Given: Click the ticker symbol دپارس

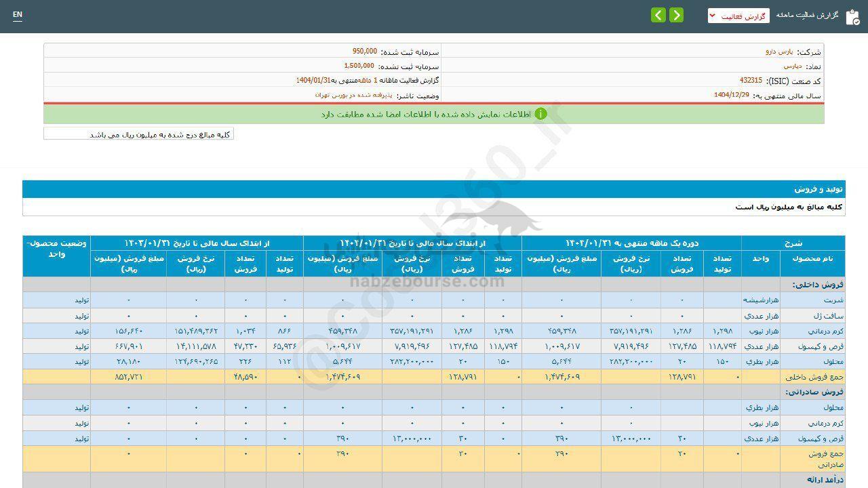Looking at the screenshot, I should pyautogui.click(x=792, y=66).
